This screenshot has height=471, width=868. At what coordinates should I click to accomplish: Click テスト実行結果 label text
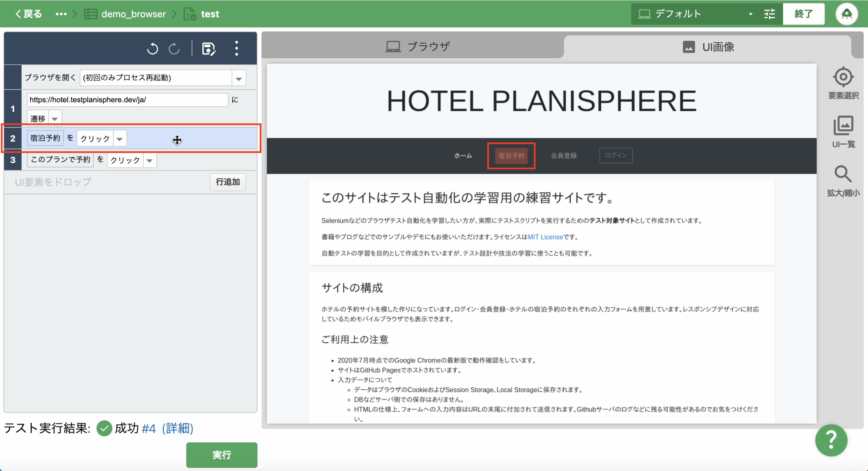[47, 428]
